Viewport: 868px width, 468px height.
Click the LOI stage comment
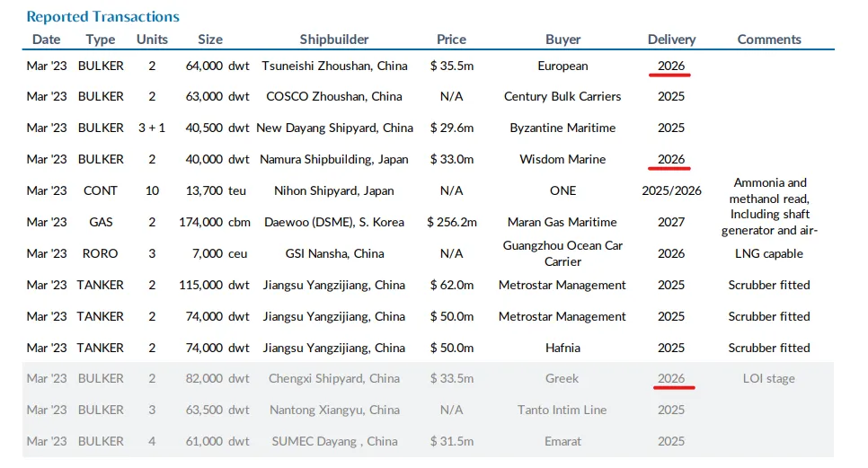pos(769,378)
